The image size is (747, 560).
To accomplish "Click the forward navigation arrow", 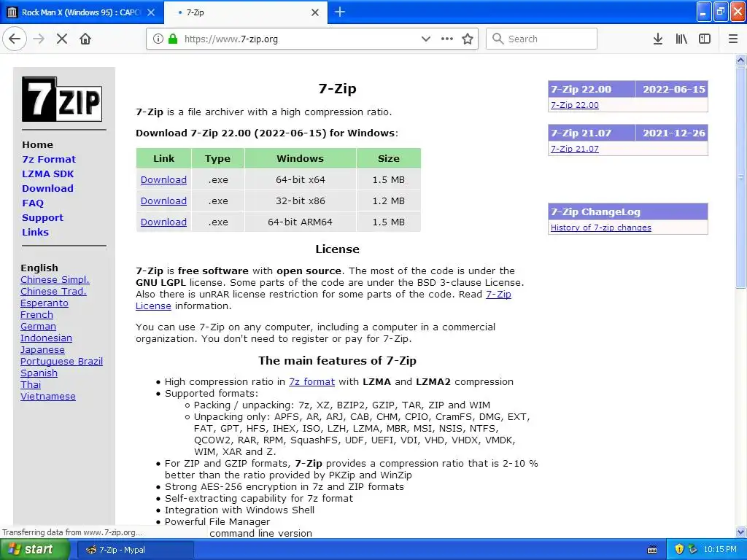I will (x=39, y=39).
